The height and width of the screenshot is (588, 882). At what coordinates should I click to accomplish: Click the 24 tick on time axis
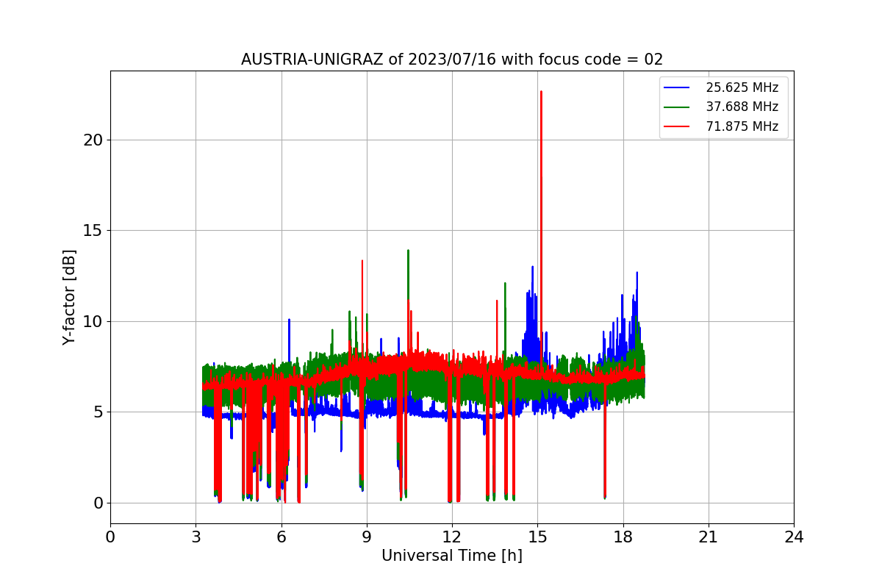point(794,537)
